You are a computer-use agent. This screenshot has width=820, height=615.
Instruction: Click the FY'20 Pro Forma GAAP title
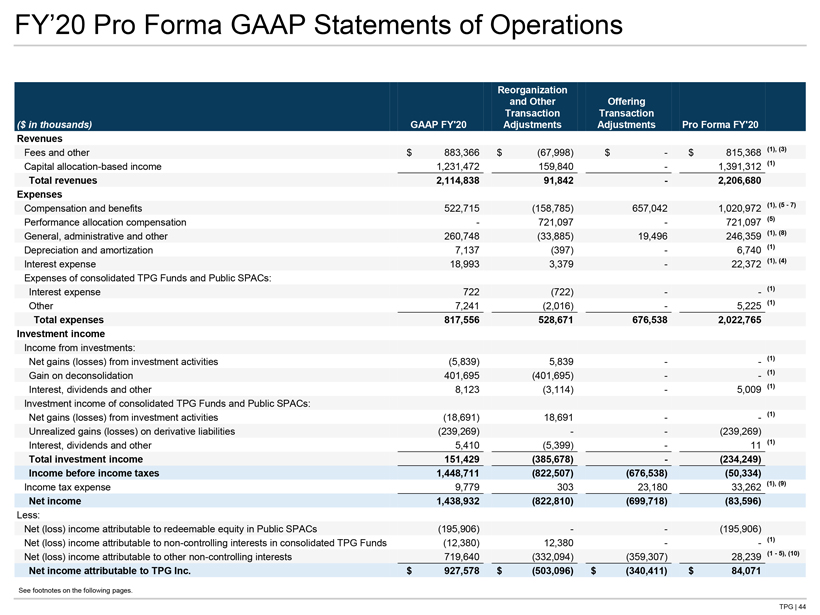click(319, 25)
